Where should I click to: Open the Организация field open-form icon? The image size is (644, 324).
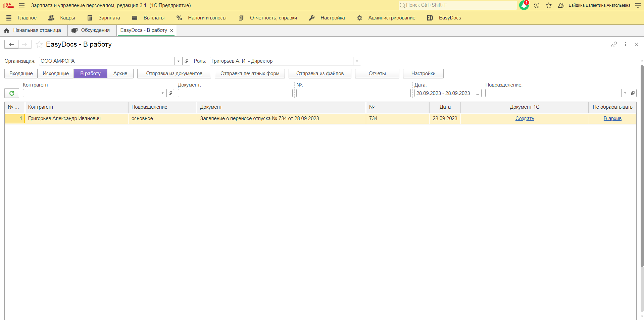coord(187,61)
